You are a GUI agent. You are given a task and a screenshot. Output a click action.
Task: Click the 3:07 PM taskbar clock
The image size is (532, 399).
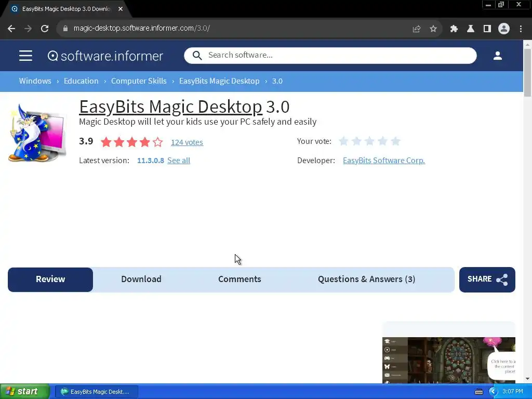(x=513, y=392)
